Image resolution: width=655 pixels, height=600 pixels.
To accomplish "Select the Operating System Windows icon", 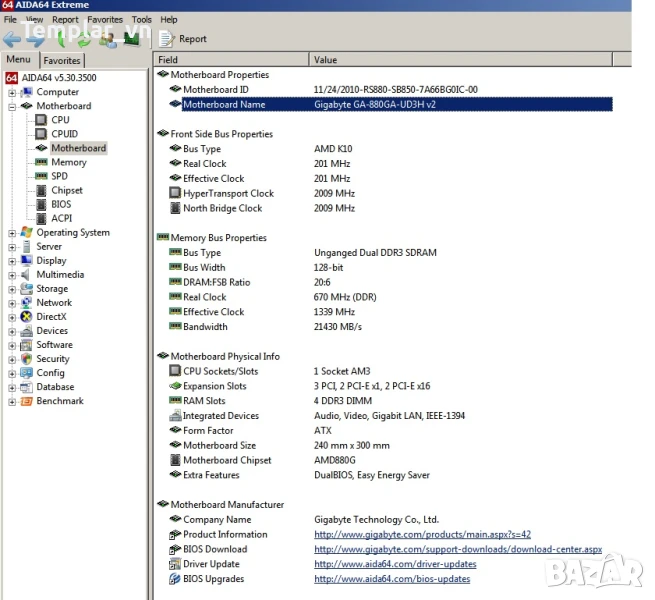I will coord(26,233).
